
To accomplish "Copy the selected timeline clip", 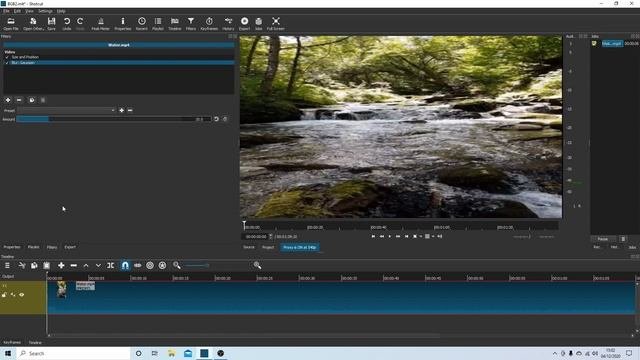I will 34,265.
